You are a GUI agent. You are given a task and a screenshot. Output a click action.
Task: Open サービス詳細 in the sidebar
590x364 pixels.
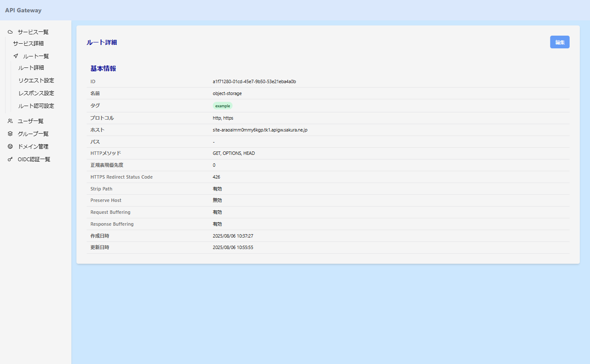28,43
